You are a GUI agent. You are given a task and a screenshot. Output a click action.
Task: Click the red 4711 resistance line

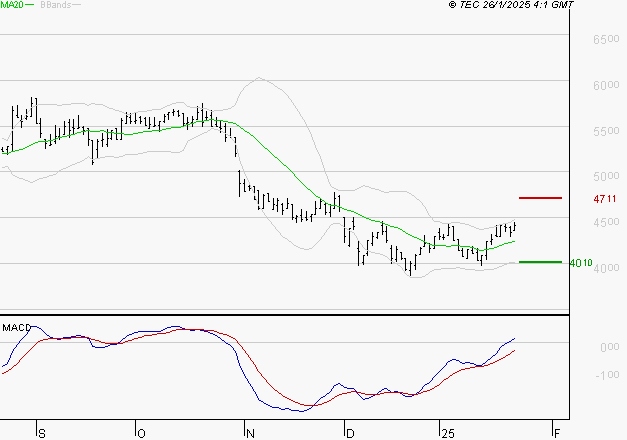540,198
